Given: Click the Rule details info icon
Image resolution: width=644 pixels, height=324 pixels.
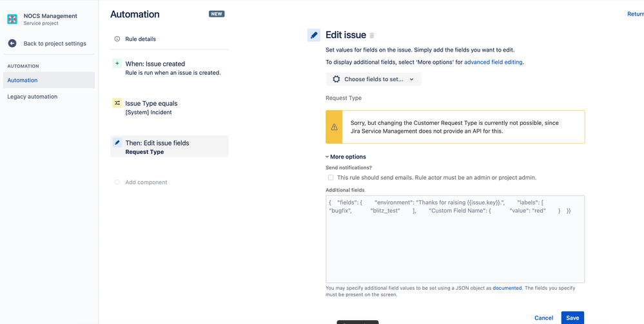Looking at the screenshot, I should 117,39.
